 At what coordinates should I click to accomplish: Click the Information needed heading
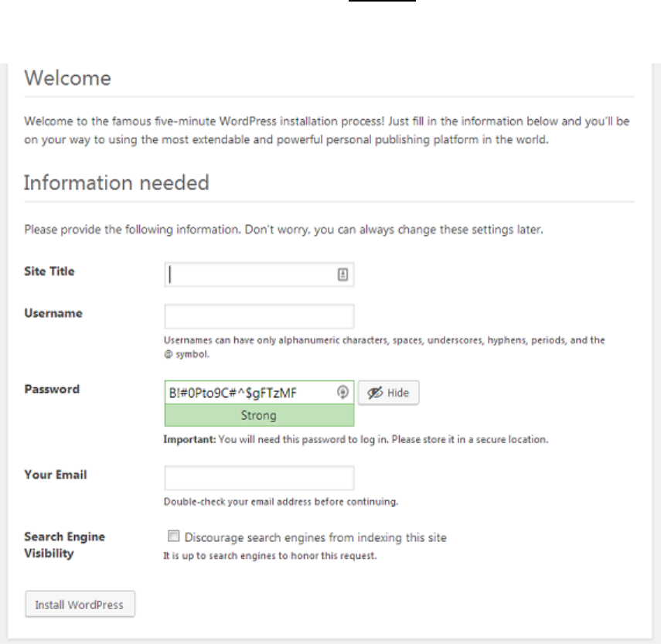pyautogui.click(x=116, y=182)
